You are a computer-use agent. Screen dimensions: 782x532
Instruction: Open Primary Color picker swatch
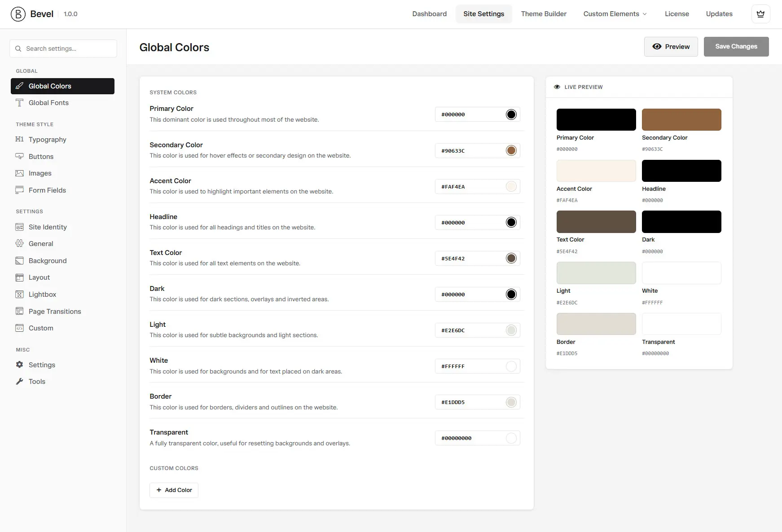coord(511,114)
